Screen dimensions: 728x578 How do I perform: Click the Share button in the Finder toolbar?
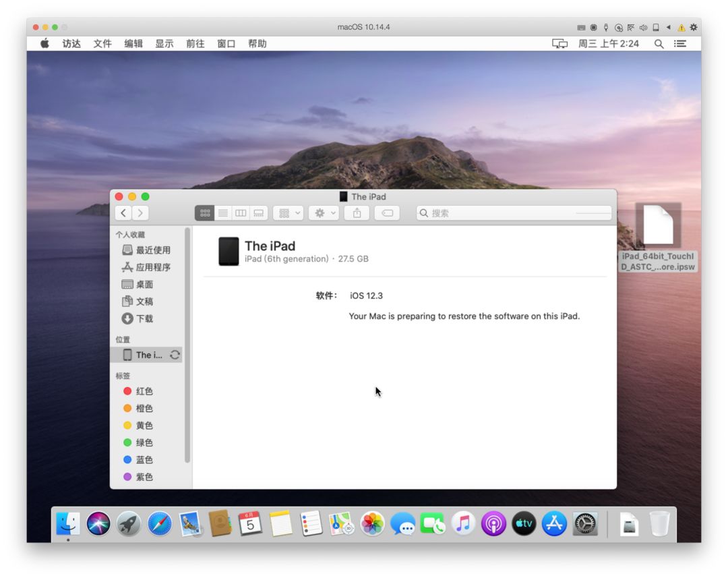pyautogui.click(x=357, y=212)
